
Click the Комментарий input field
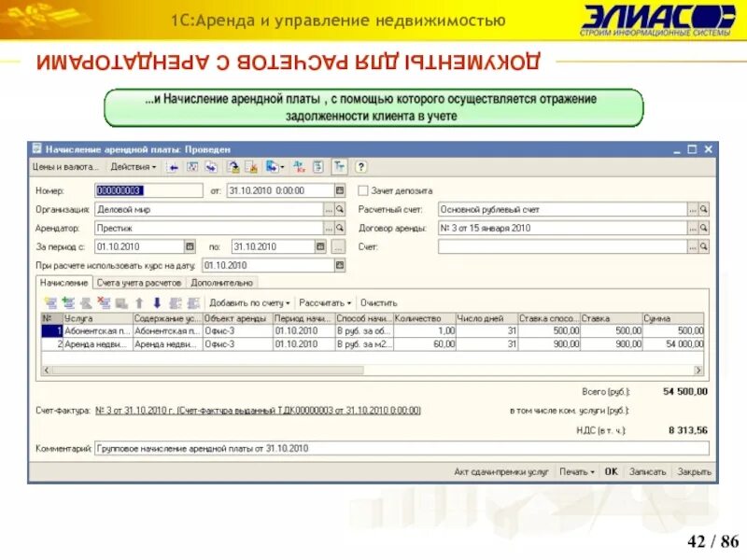402,448
